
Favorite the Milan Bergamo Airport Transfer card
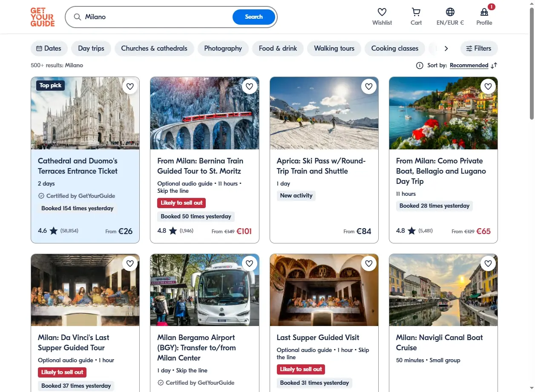[250, 263]
